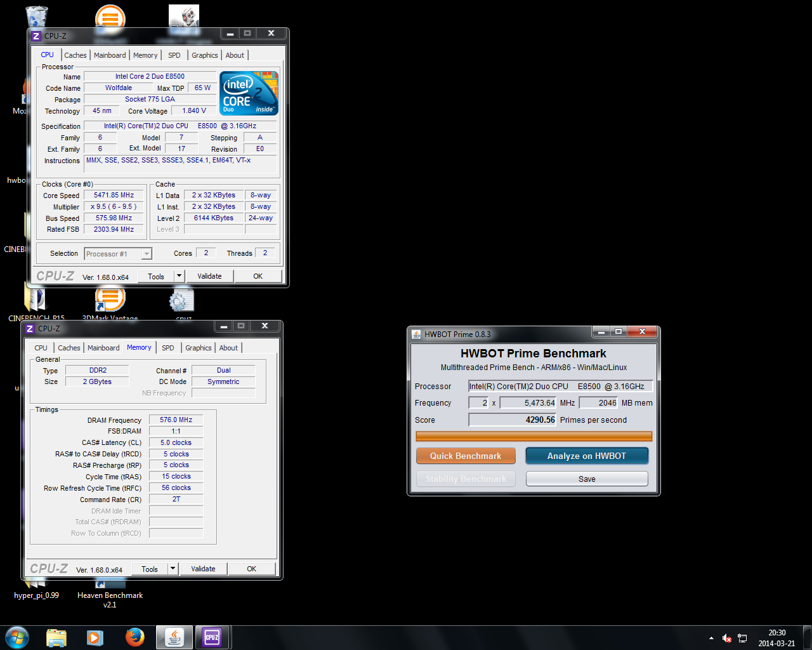
Task: Open About tab in top CPU-Z window
Action: tap(235, 55)
